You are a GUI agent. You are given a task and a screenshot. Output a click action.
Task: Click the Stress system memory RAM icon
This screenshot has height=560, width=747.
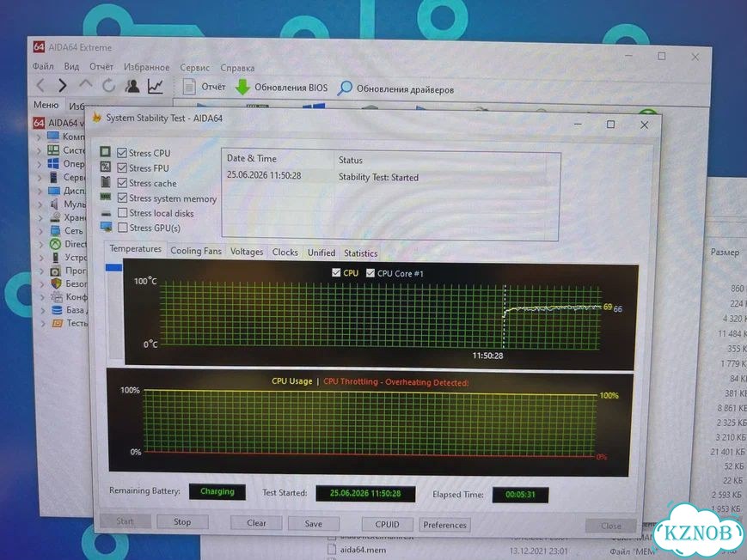[105, 197]
